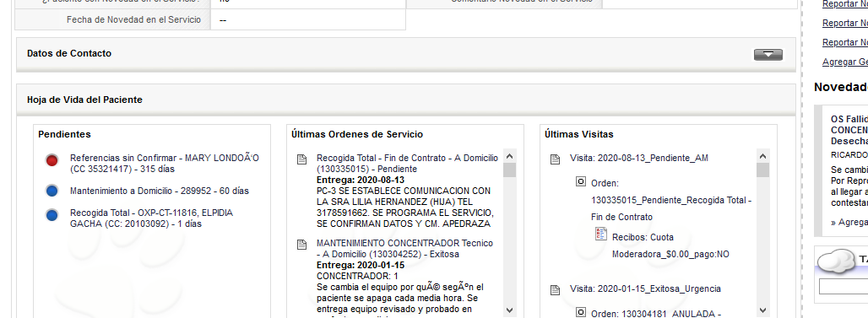The height and width of the screenshot is (318, 868).
Task: Select Entrega: 2020-08-13 text
Action: tap(361, 181)
